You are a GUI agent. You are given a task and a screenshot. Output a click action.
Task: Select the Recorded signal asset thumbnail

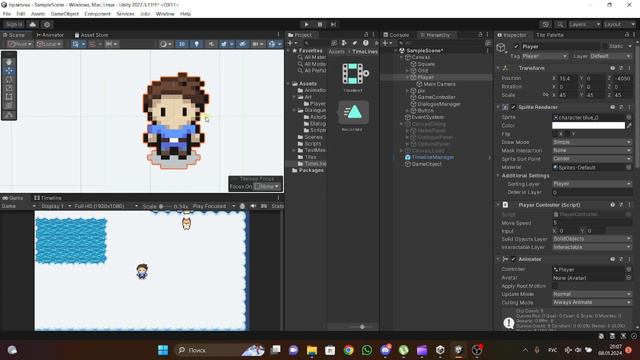point(353,113)
